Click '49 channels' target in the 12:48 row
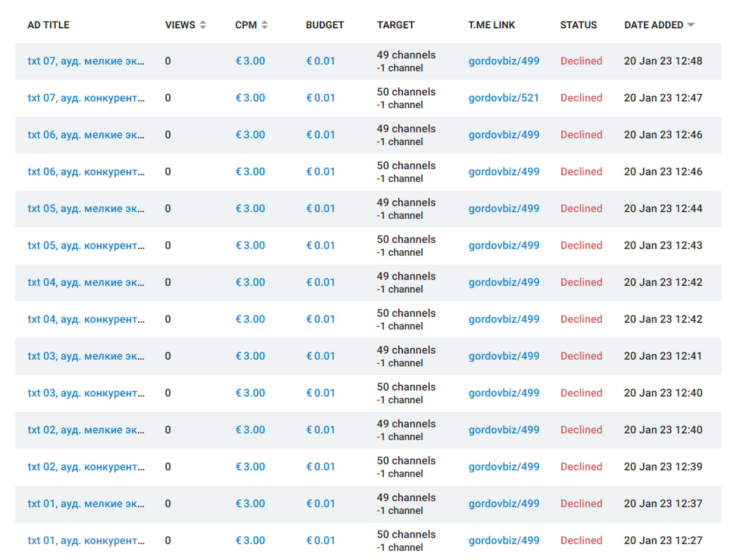 406,55
